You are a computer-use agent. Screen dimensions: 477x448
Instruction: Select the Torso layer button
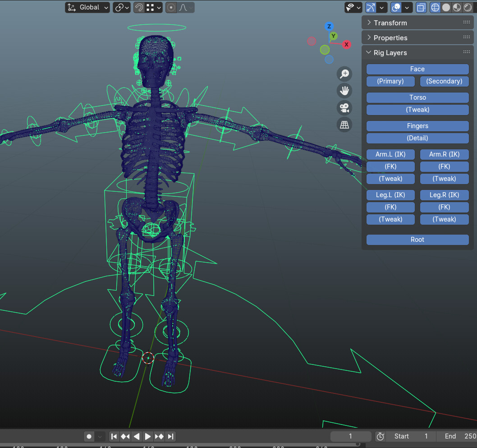[417, 97]
